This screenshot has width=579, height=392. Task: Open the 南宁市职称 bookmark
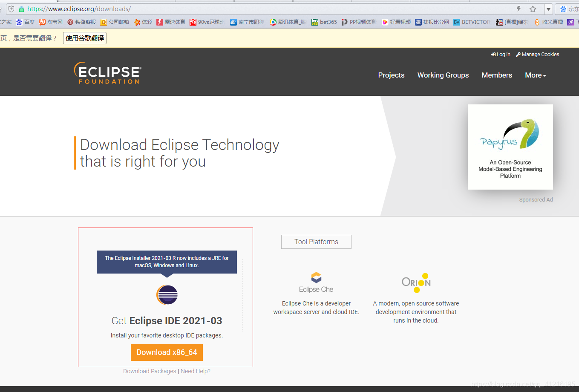(x=247, y=22)
